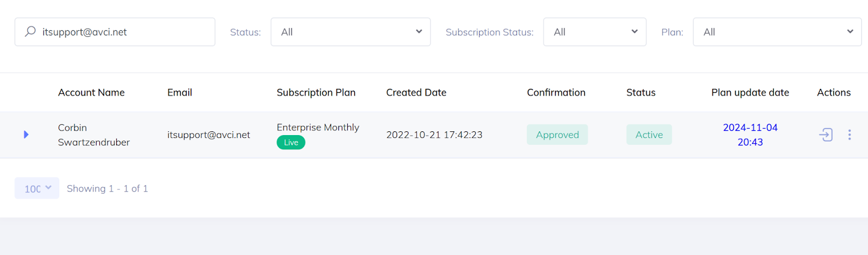Click the Approved confirmation badge

point(557,135)
